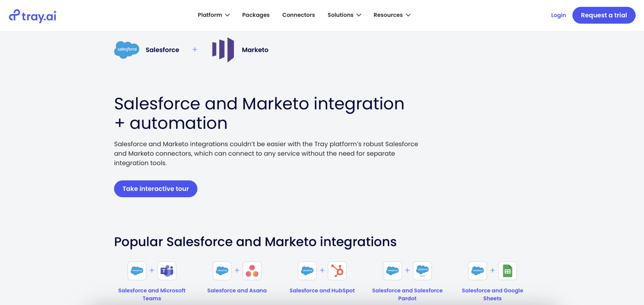Open the Salesforce and HubSpot integration link

[x=322, y=290]
